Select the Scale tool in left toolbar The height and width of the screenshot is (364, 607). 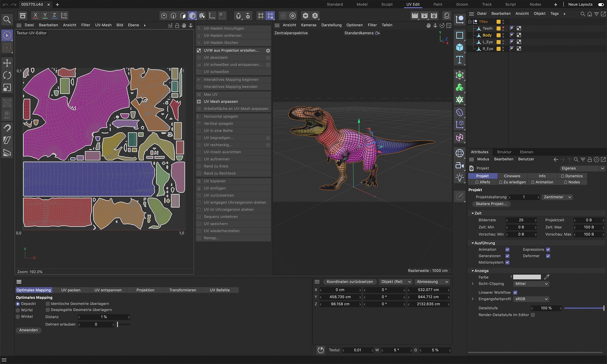[7, 88]
